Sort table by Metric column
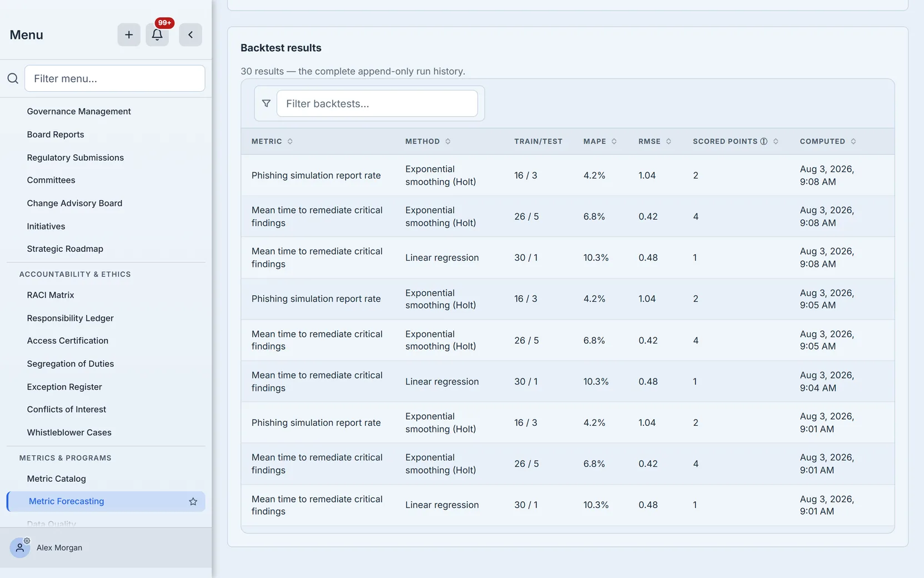924x578 pixels. point(290,141)
